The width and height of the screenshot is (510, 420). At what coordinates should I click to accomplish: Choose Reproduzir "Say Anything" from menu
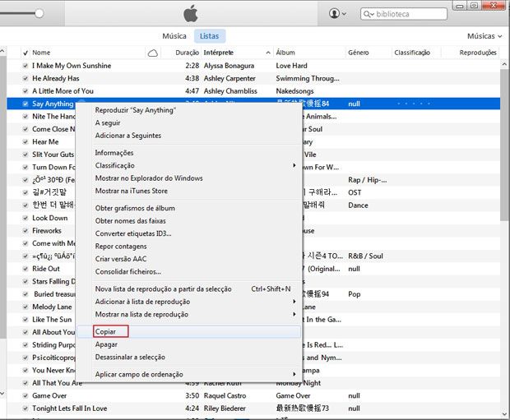pos(135,110)
